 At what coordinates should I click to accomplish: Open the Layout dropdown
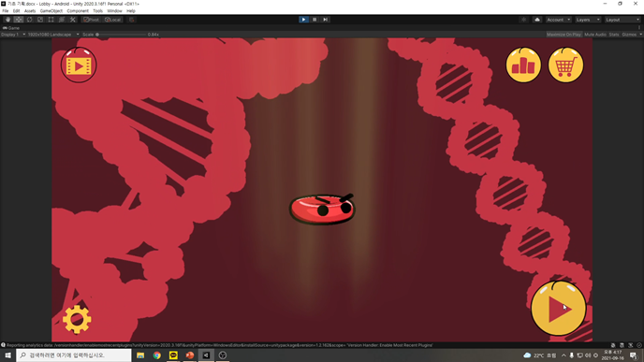pyautogui.click(x=622, y=20)
